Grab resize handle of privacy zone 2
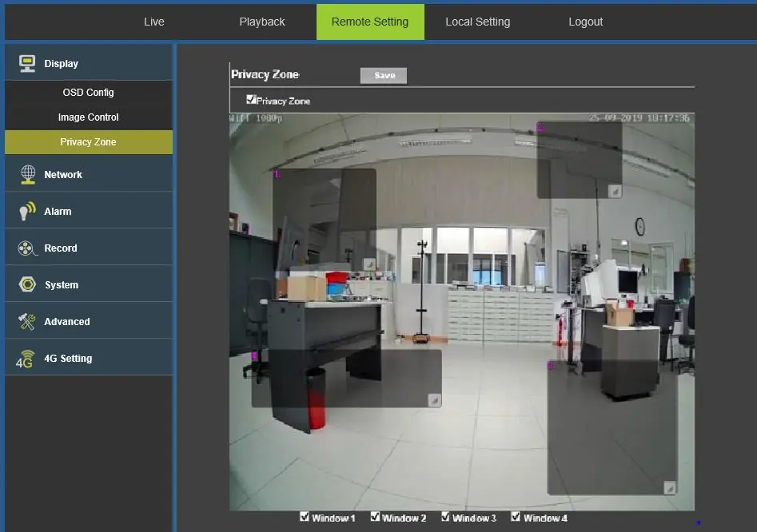The image size is (757, 532). [615, 191]
